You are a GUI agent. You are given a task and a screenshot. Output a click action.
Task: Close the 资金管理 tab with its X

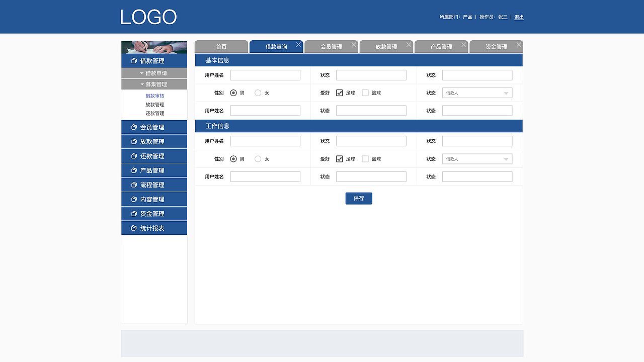519,45
